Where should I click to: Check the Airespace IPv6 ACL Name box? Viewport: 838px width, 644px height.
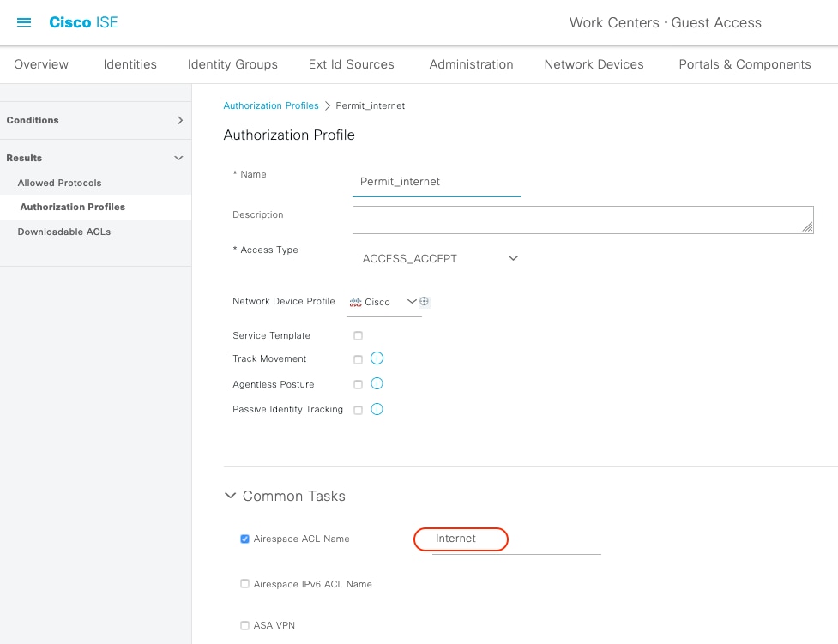click(x=244, y=583)
